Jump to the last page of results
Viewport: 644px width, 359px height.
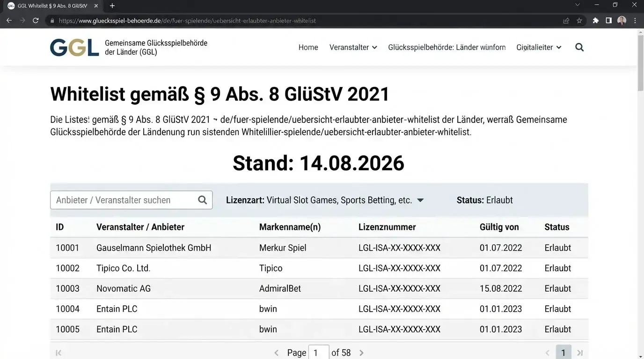(x=580, y=353)
